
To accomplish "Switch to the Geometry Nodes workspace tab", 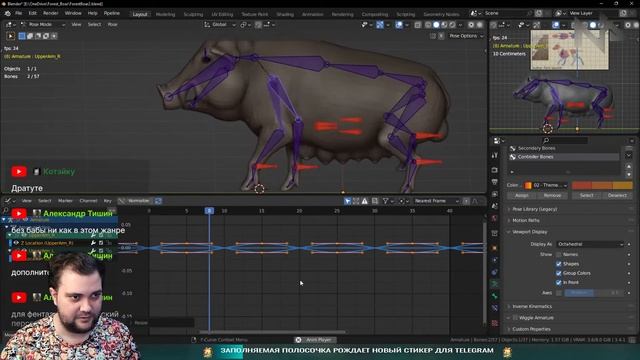I will pyautogui.click(x=441, y=14).
